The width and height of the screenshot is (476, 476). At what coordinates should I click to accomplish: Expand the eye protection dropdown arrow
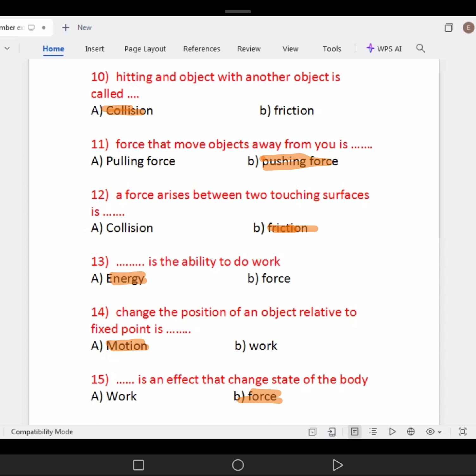click(440, 432)
